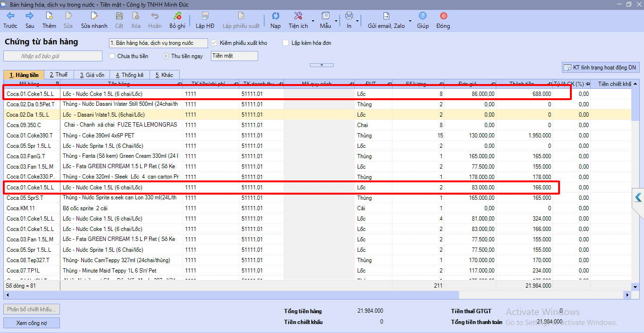Select Chưa thu tiền radio option

tap(112, 56)
